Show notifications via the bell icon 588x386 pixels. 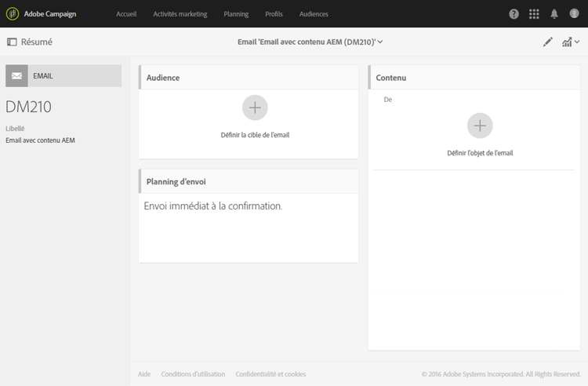pos(554,14)
